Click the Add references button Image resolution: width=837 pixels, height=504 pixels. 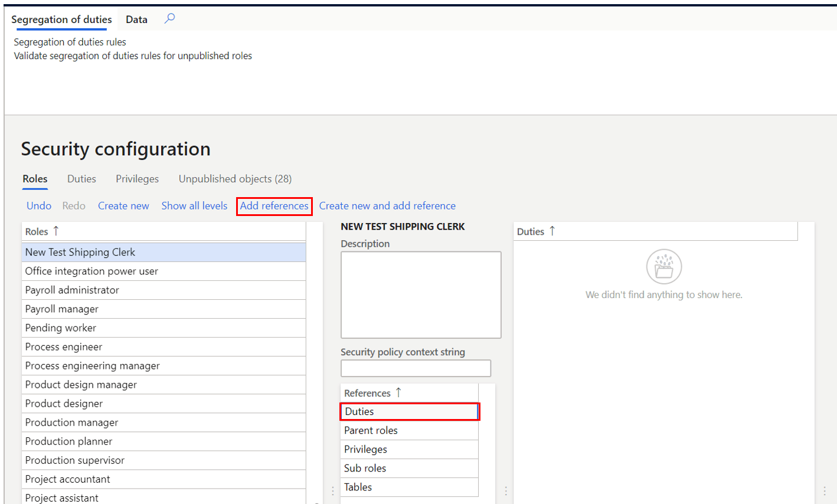pyautogui.click(x=274, y=205)
